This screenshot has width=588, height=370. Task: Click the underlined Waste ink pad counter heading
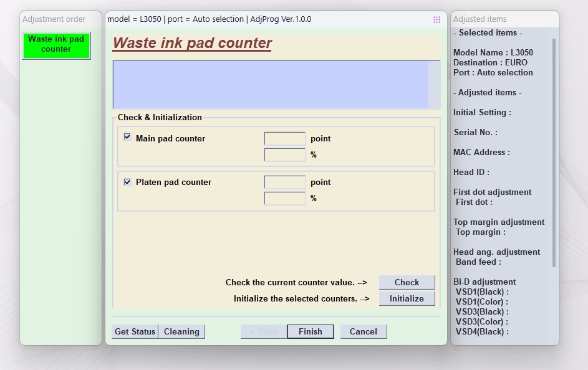192,43
